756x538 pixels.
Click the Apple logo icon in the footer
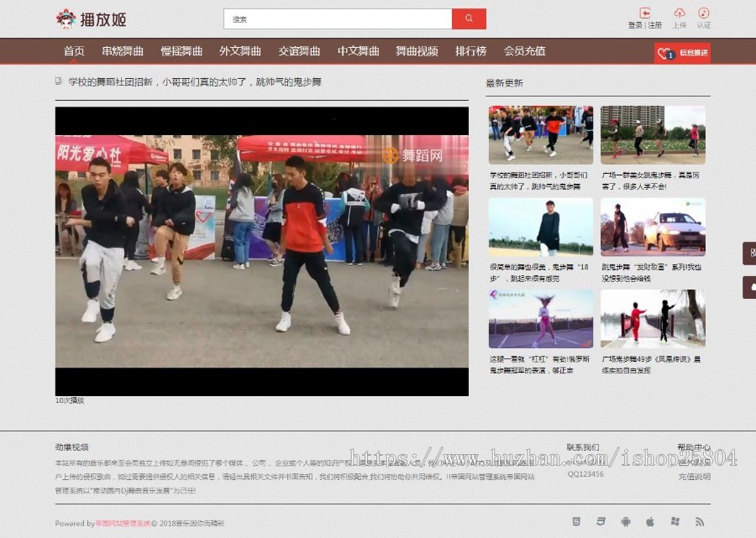point(650,521)
